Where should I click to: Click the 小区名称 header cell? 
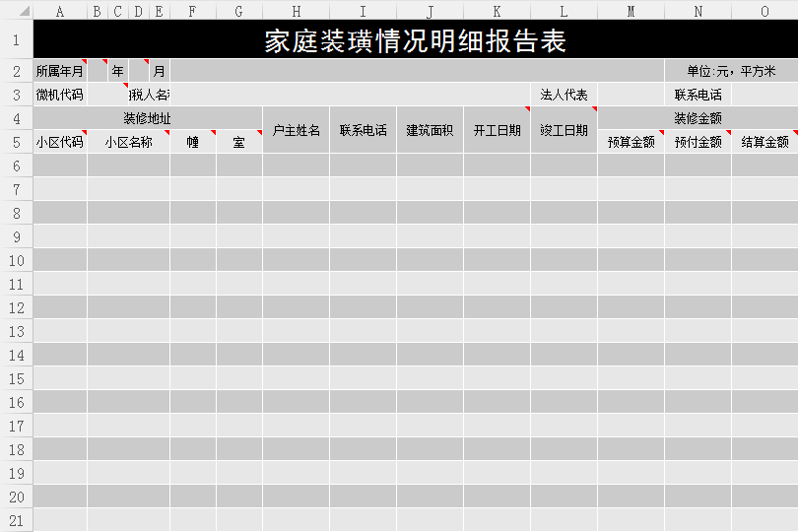point(128,142)
